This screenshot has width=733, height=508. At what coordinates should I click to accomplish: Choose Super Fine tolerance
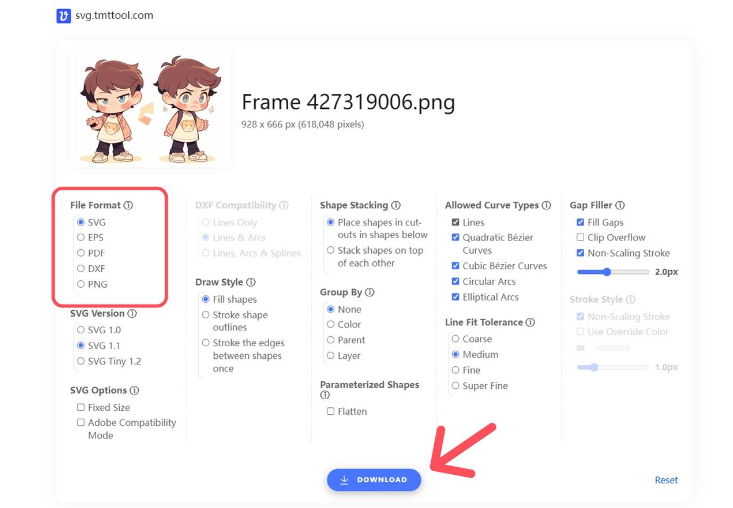click(455, 386)
